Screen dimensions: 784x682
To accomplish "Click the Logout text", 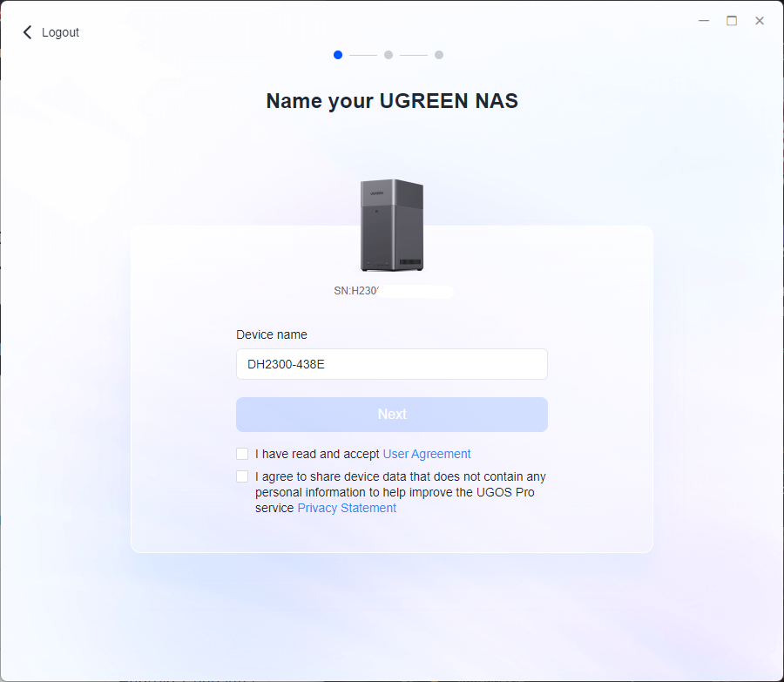I will click(60, 32).
